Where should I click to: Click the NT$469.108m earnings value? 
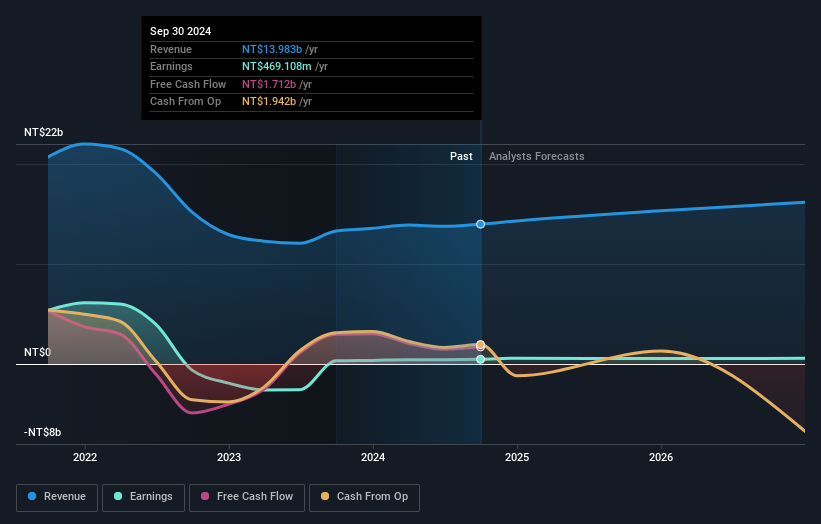pyautogui.click(x=276, y=66)
